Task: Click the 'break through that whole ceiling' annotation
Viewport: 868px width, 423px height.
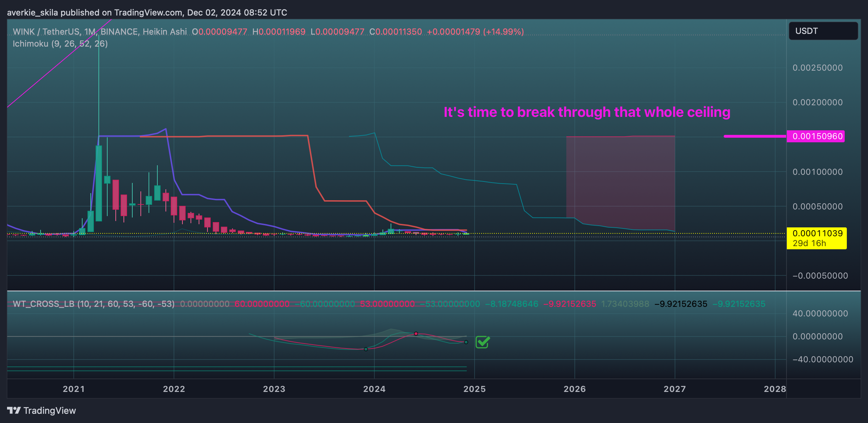Action: [x=587, y=112]
